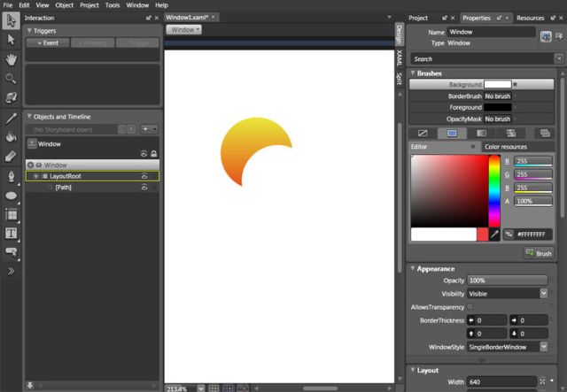Open the Color resources tab
Image resolution: width=567 pixels, height=392 pixels.
tap(506, 147)
